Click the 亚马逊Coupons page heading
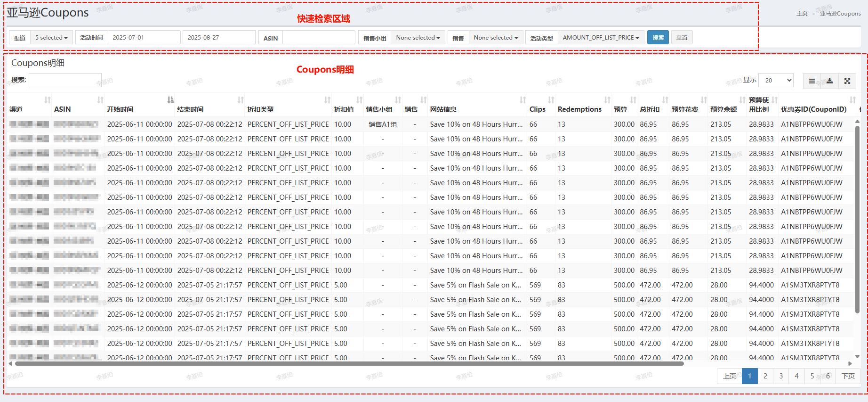Viewport: 868px width, 402px height. [x=48, y=13]
